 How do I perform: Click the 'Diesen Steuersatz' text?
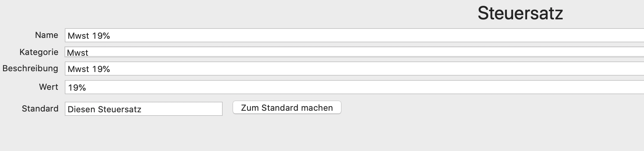pos(104,109)
